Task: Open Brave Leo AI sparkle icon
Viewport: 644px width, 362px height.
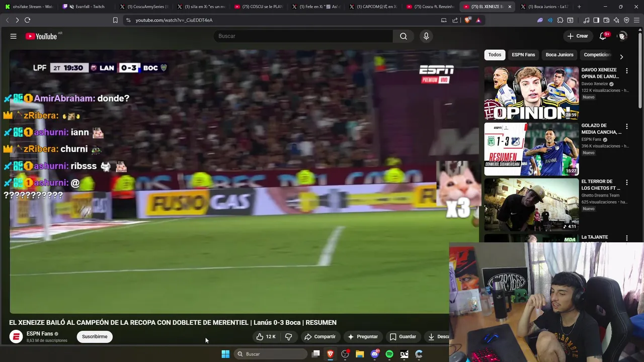Action: [x=616, y=20]
